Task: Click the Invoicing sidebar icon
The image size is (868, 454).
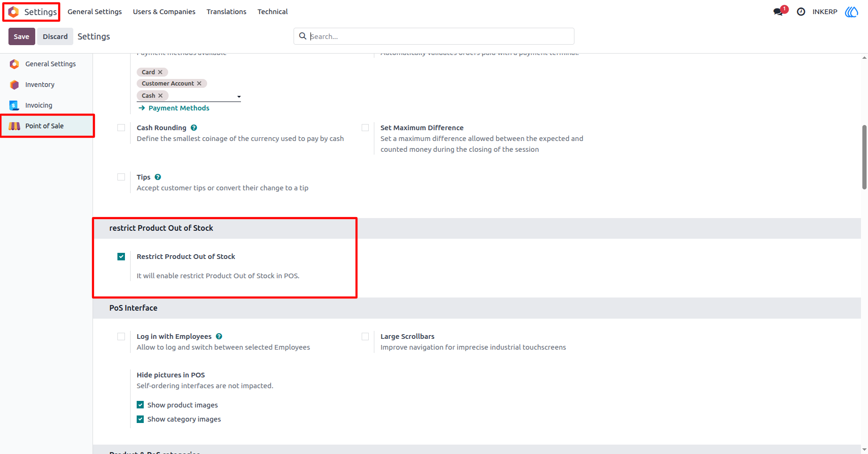Action: 14,105
